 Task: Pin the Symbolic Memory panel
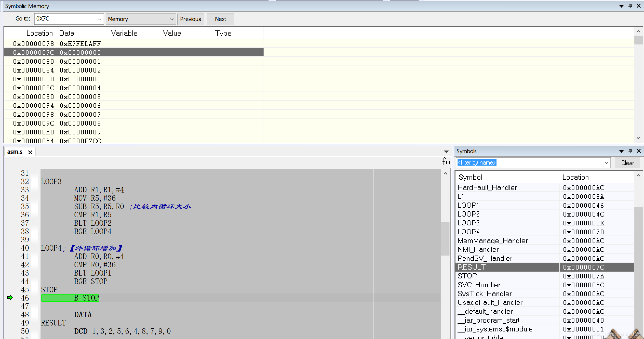coord(630,6)
